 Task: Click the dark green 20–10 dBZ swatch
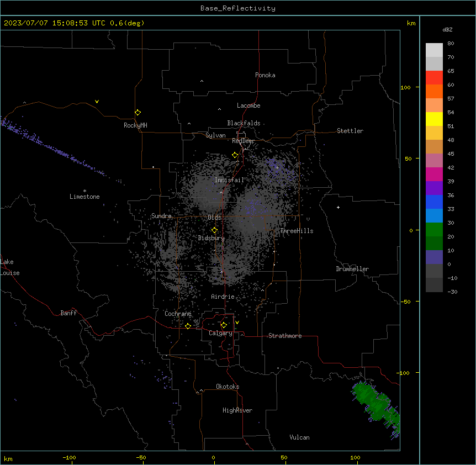434,244
